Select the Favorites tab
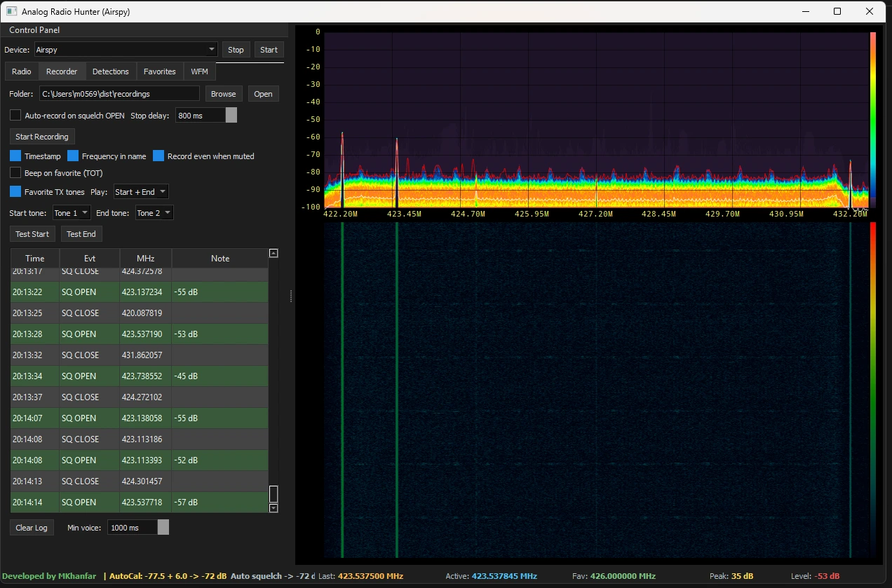Viewport: 892px width, 588px height. click(x=159, y=71)
